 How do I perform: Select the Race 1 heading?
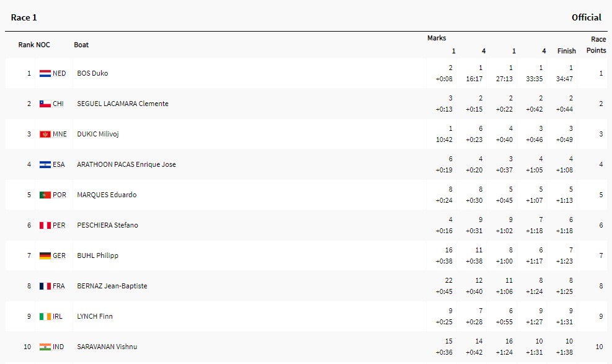tap(24, 17)
